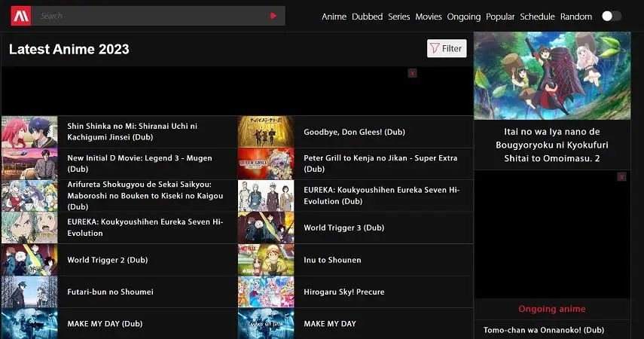Click the red site logo icon
Viewport: 644px width, 339px height.
click(x=21, y=16)
